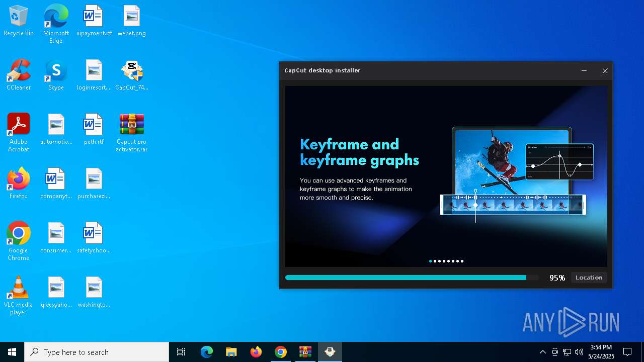
Task: Select the washingto image file icon
Action: (x=94, y=292)
